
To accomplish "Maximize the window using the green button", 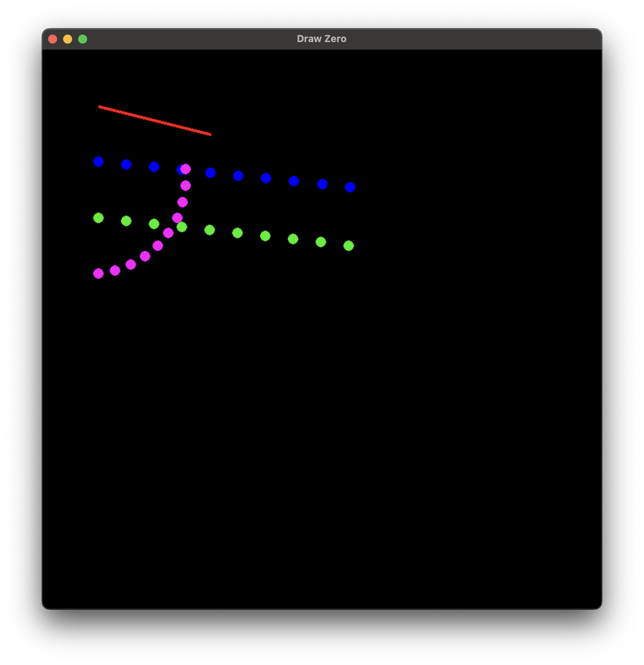I will click(x=83, y=39).
